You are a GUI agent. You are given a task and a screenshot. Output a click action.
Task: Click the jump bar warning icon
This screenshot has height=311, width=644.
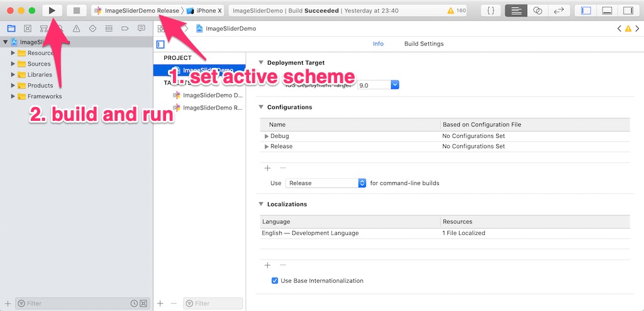pos(628,28)
